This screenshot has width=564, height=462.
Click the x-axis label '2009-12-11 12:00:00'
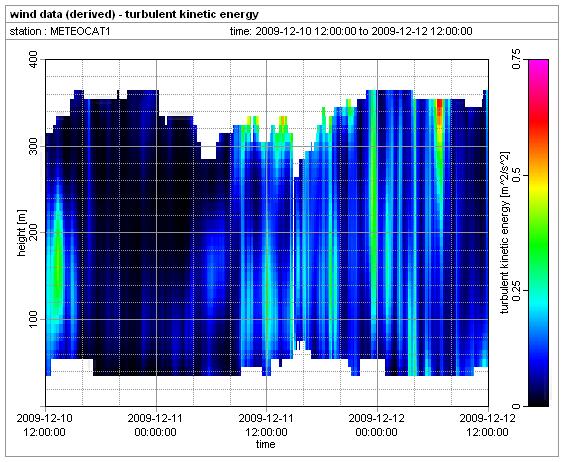[x=267, y=425]
